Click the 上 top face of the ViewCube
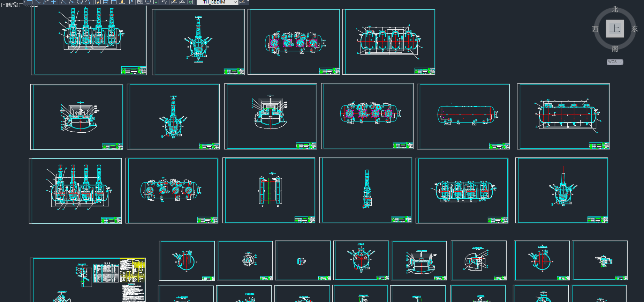This screenshot has width=644, height=302. [x=615, y=28]
